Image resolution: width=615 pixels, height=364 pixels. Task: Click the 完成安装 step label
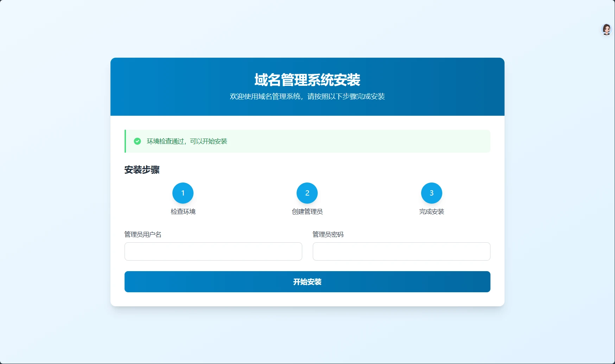(431, 211)
